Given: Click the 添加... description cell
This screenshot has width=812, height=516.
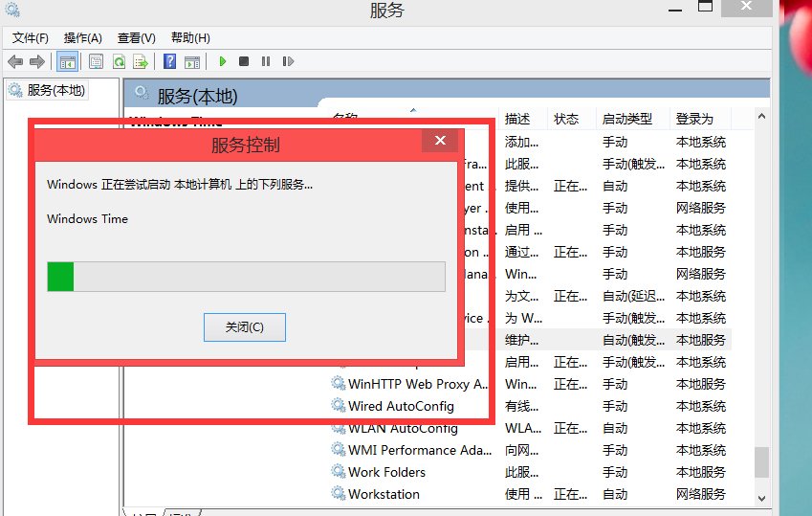Looking at the screenshot, I should [521, 142].
